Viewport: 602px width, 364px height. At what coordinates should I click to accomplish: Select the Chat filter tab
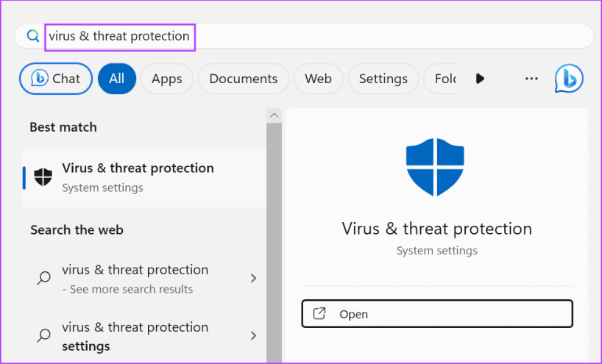[x=56, y=79]
